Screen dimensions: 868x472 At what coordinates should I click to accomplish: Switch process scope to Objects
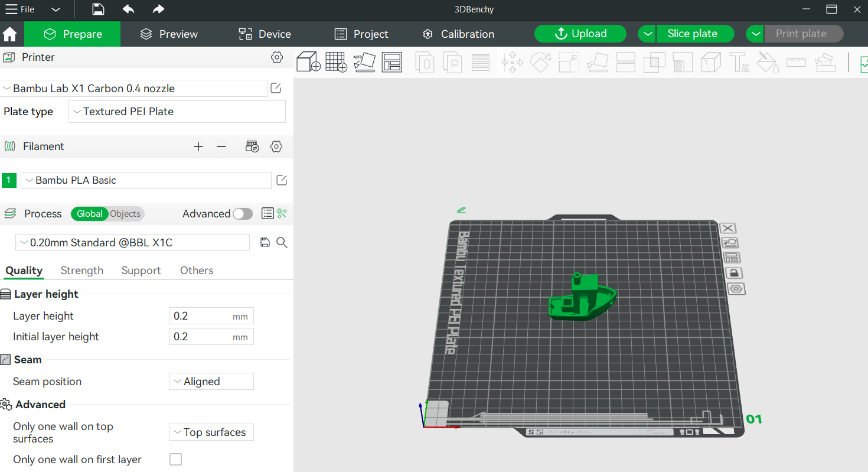coord(125,214)
